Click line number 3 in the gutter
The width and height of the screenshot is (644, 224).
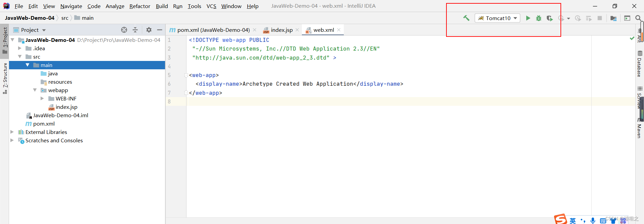[169, 58]
